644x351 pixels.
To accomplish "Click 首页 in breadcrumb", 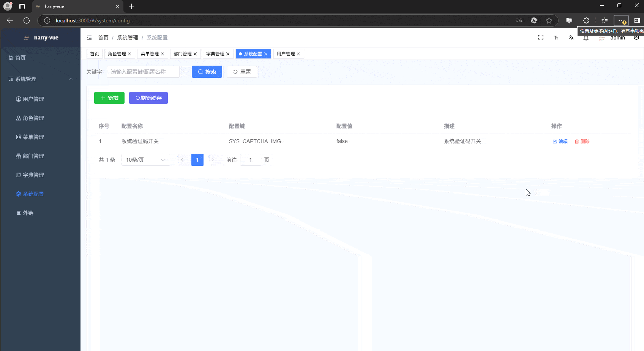I will click(x=103, y=38).
